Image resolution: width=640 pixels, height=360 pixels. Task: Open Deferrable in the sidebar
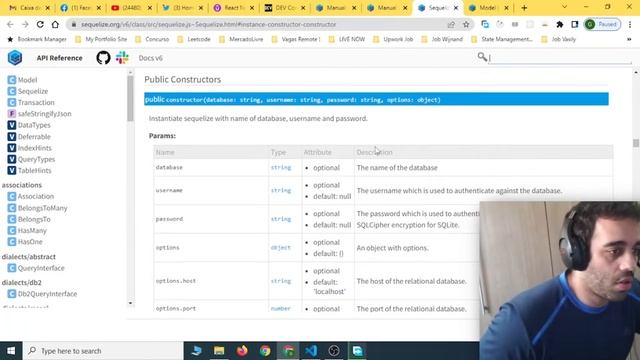pos(29,136)
